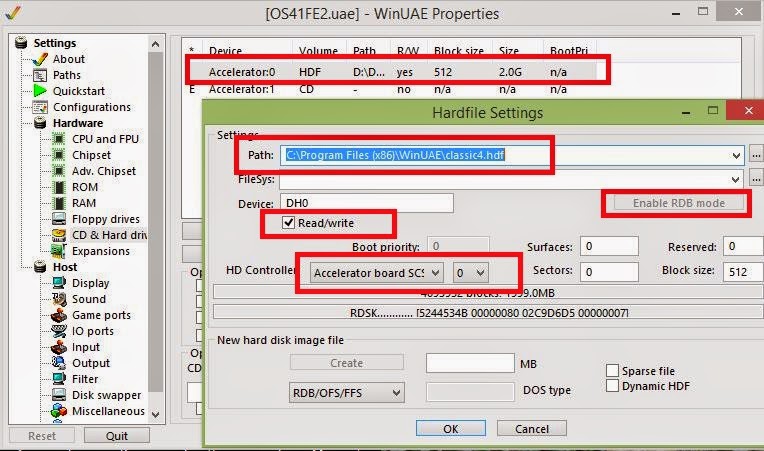Image resolution: width=764 pixels, height=451 pixels.
Task: Click the Sectors input field
Action: pos(609,271)
